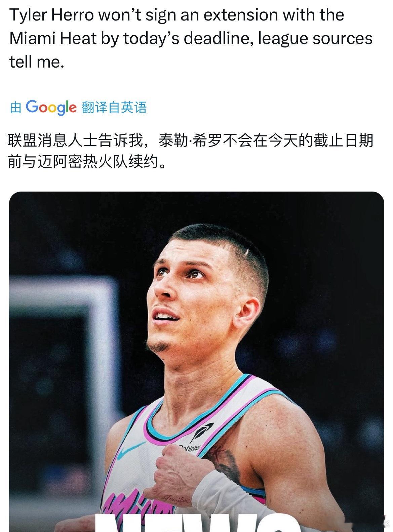Click 'league sources' phrase in tweet text

(315, 39)
